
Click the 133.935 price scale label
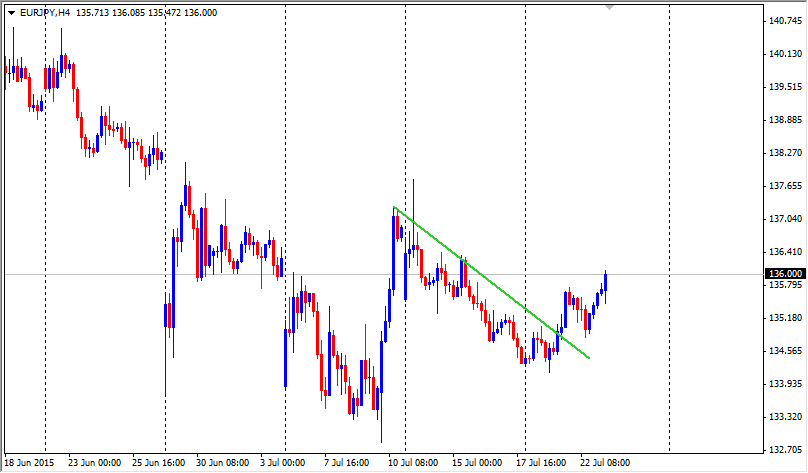coord(785,384)
